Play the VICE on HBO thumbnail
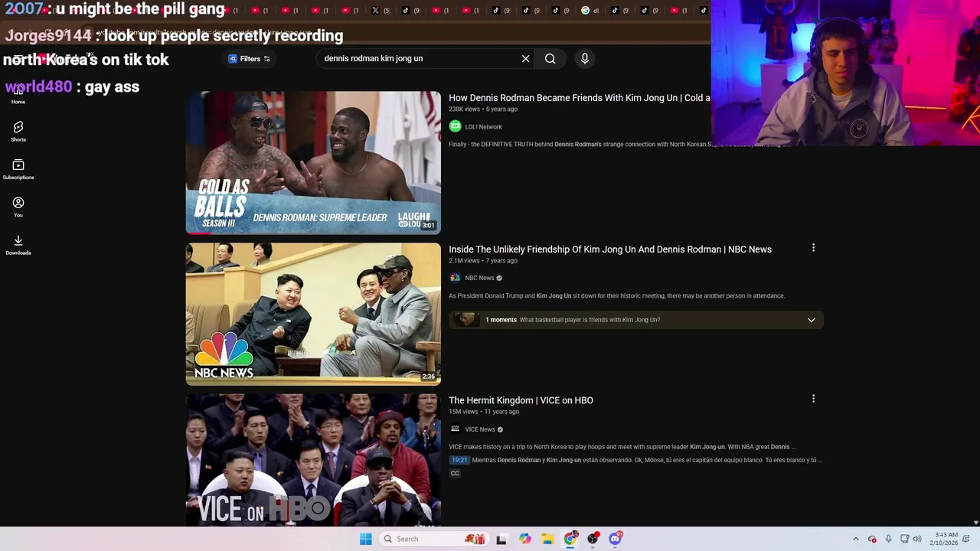Screen dimensions: 980x551 (313, 460)
